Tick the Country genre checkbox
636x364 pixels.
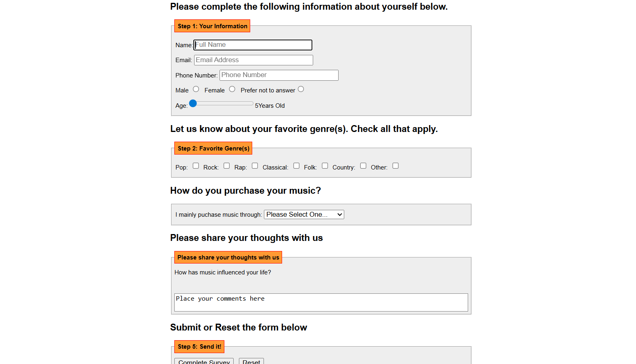pos(363,166)
